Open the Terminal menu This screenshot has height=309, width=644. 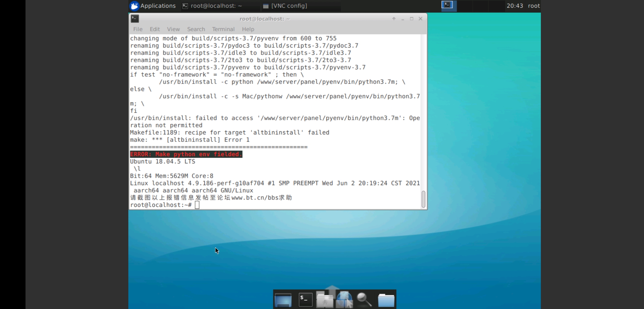tap(223, 29)
